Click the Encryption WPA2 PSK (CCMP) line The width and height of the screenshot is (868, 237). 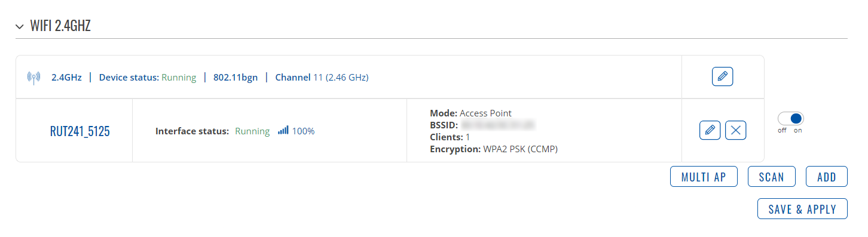[x=494, y=149]
